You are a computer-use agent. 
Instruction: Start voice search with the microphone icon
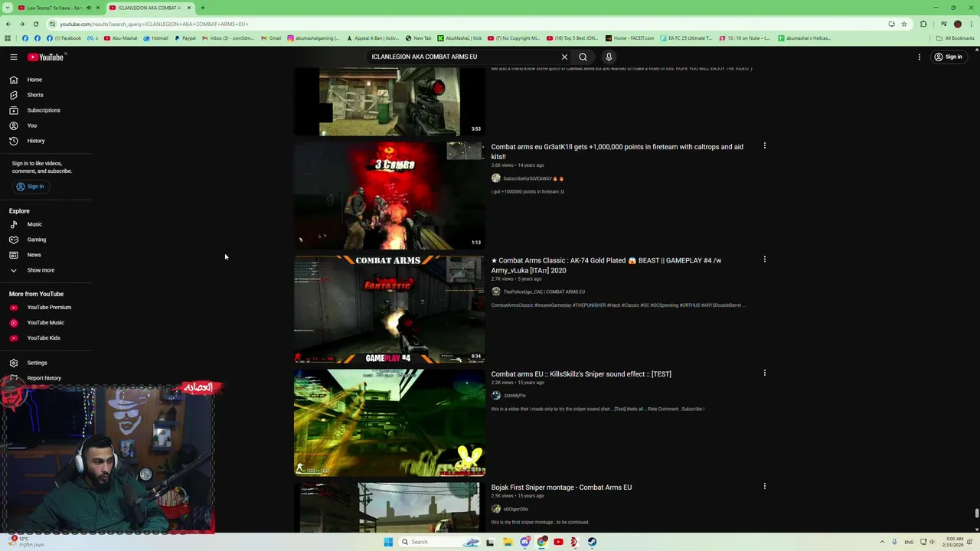609,57
